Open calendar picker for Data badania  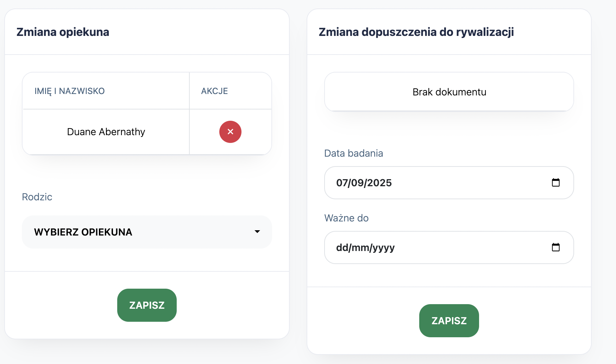[555, 182]
